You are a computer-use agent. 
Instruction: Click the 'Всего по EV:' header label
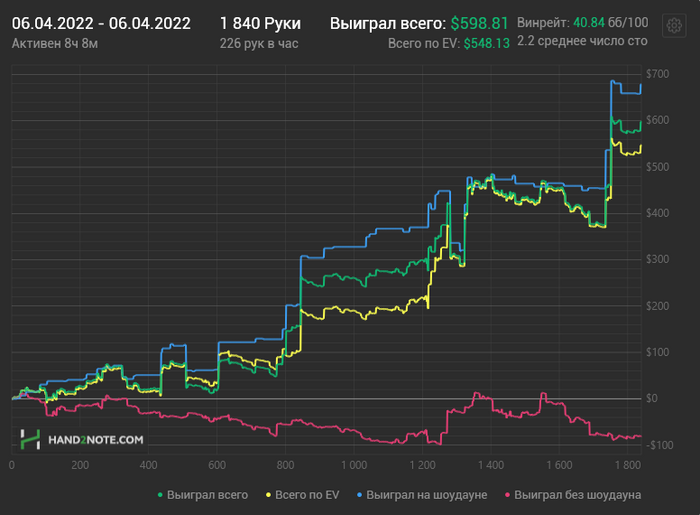424,43
